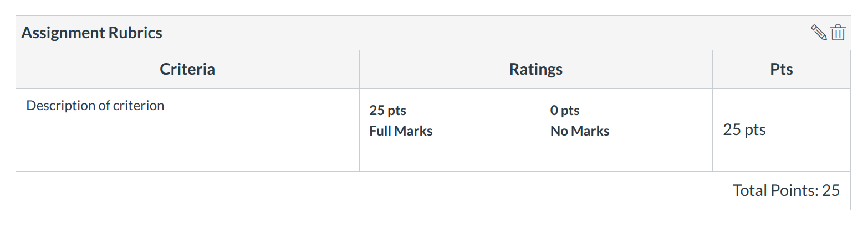Screen dimensions: 868x229
Task: Click the 'Description of criterion' text
Action: 95,106
